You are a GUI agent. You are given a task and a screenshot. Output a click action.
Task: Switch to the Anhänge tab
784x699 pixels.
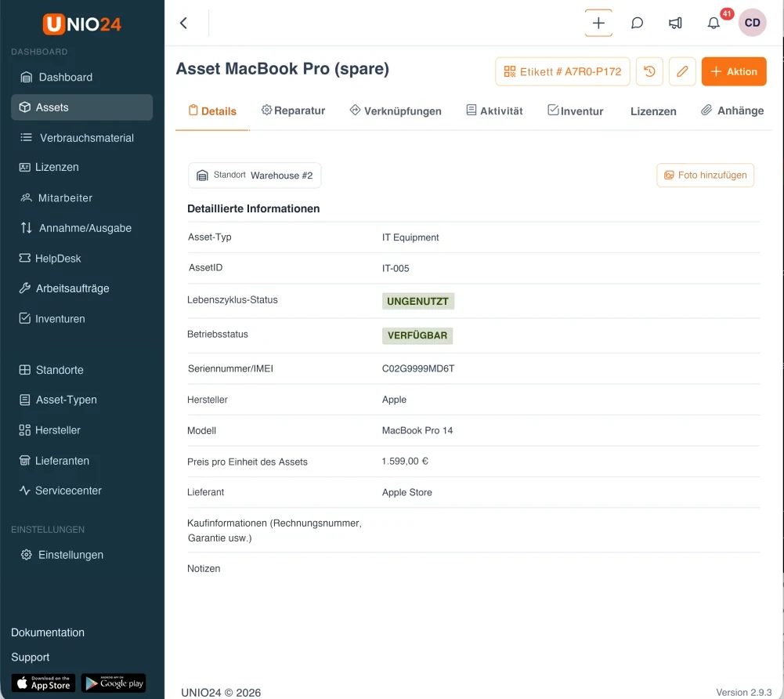pos(732,110)
